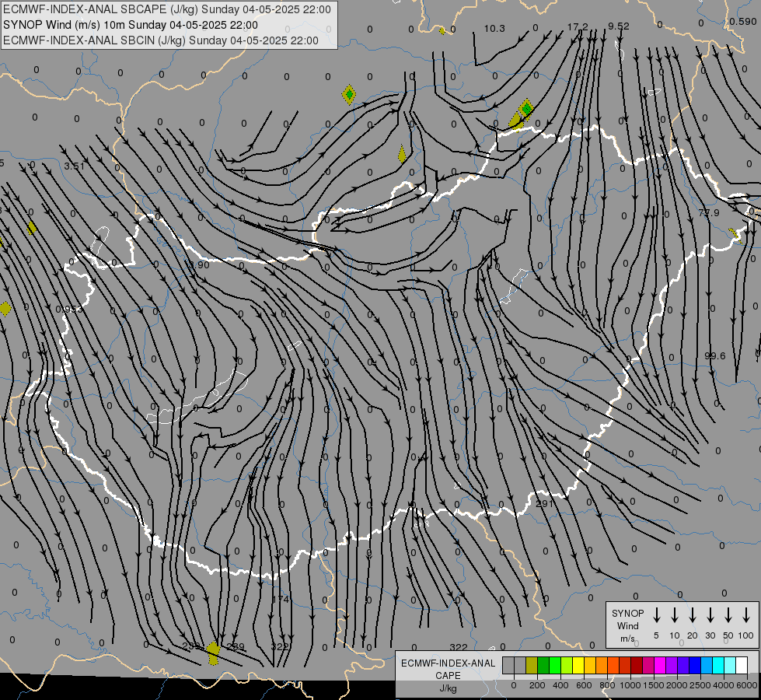This screenshot has width=761, height=700.
Task: Click the 291 value on the map
Action: [545, 504]
